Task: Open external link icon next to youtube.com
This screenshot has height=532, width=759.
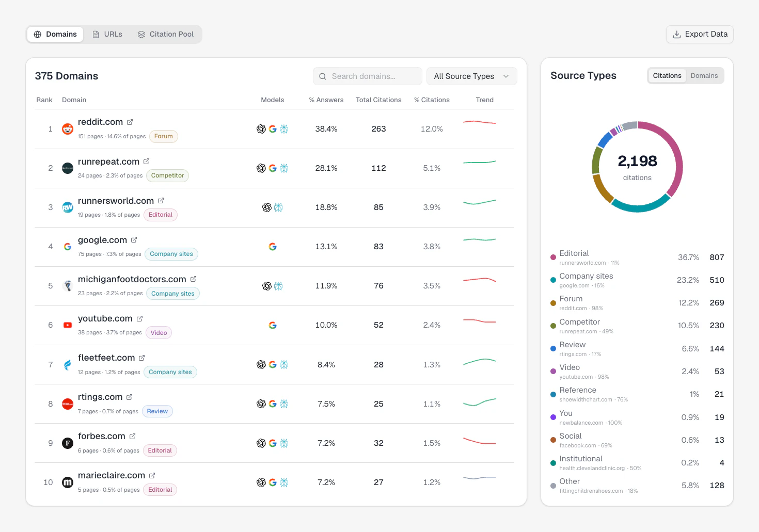Action: 140,319
